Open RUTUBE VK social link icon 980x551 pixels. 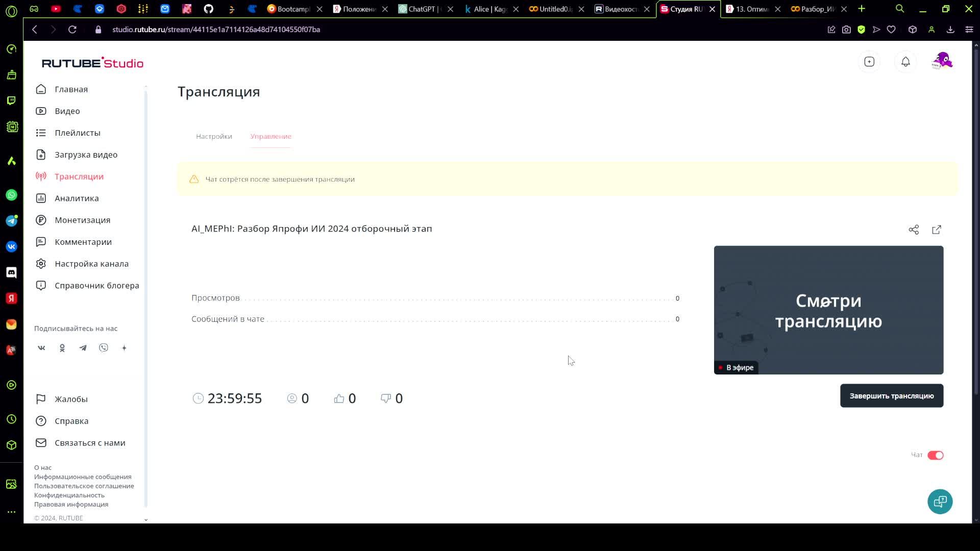[x=41, y=348]
